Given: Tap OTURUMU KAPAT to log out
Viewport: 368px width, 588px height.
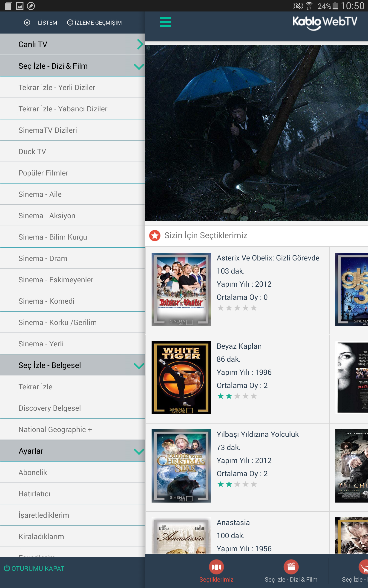Looking at the screenshot, I should click(38, 568).
